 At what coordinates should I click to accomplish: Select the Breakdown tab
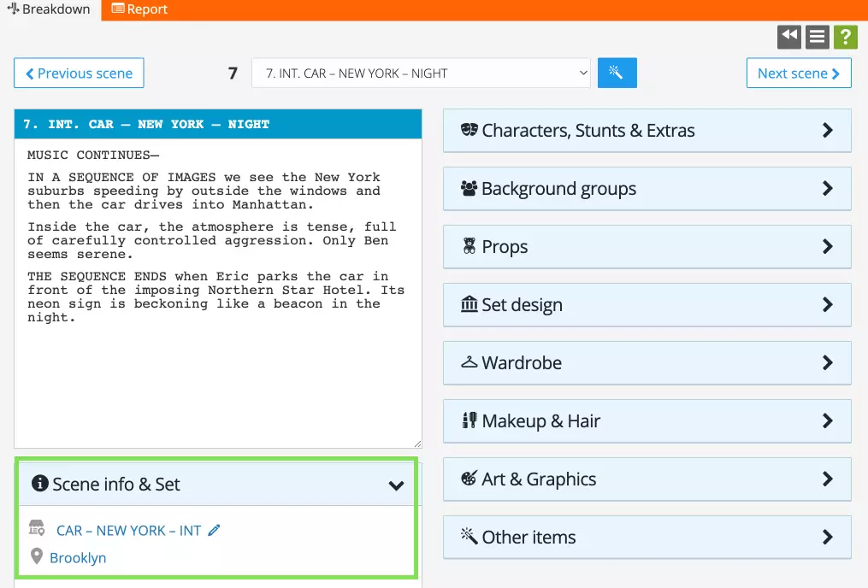(x=49, y=9)
